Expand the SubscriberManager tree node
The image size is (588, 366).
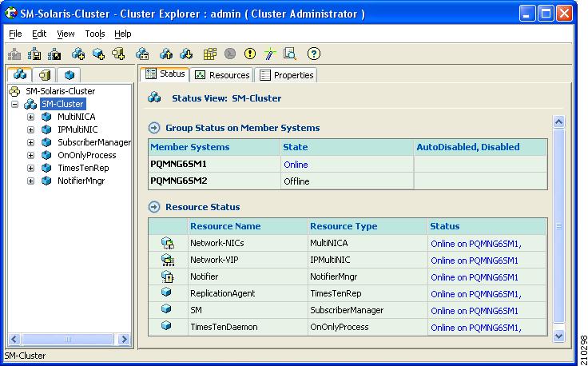[30, 142]
